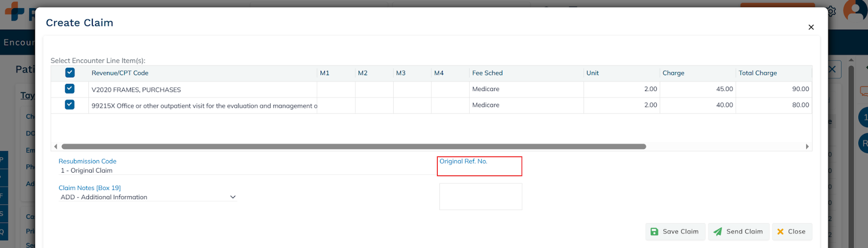Click the Fee Sched column header
868x248 pixels.
[487, 73]
